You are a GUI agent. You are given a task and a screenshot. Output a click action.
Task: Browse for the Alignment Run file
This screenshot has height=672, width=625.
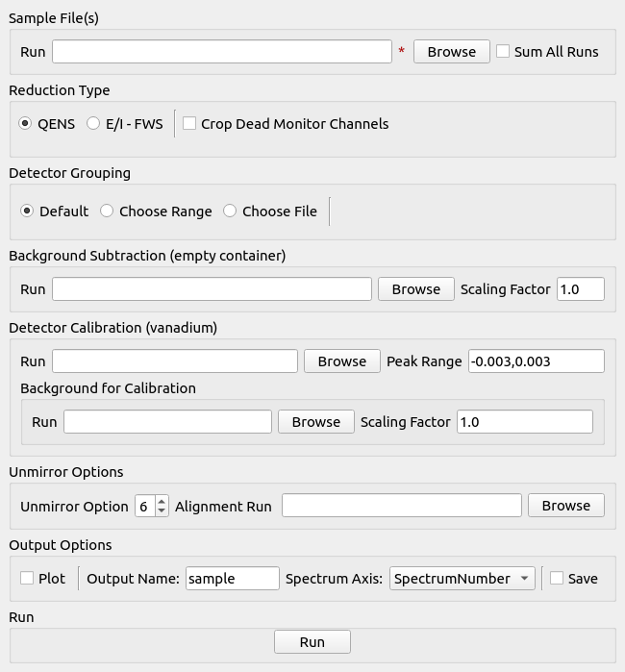pyautogui.click(x=565, y=506)
